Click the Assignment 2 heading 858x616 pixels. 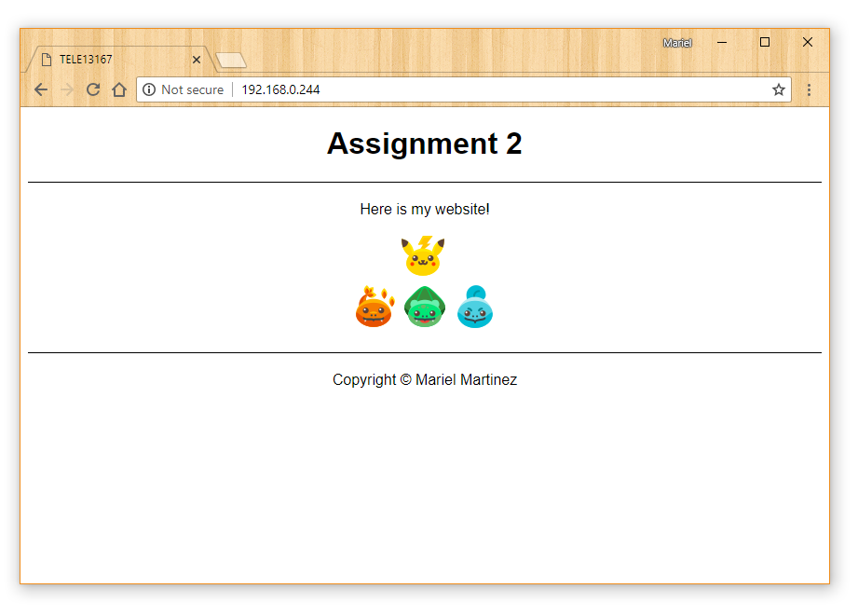pos(424,144)
